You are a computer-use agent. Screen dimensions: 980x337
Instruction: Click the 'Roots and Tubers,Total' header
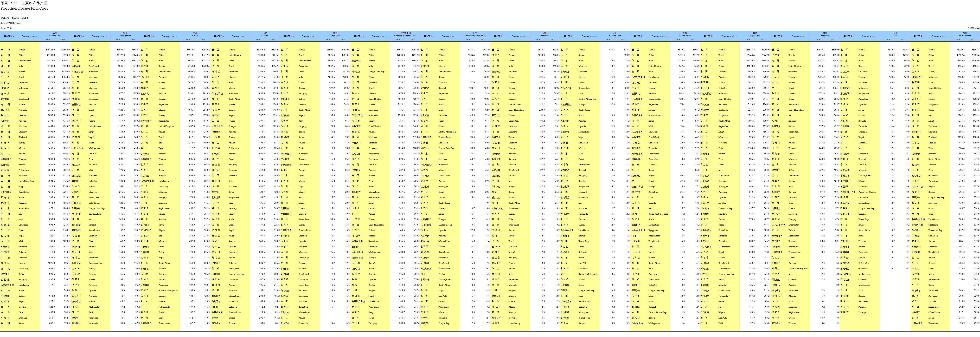tap(405, 36)
